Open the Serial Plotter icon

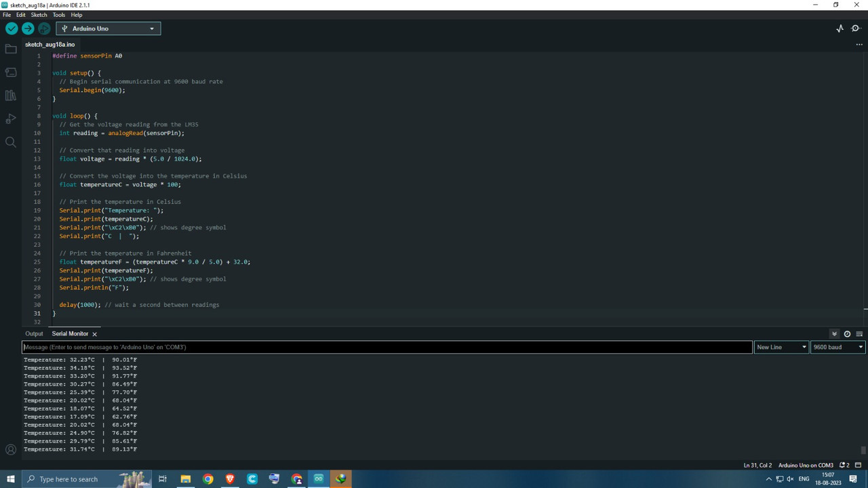click(840, 28)
